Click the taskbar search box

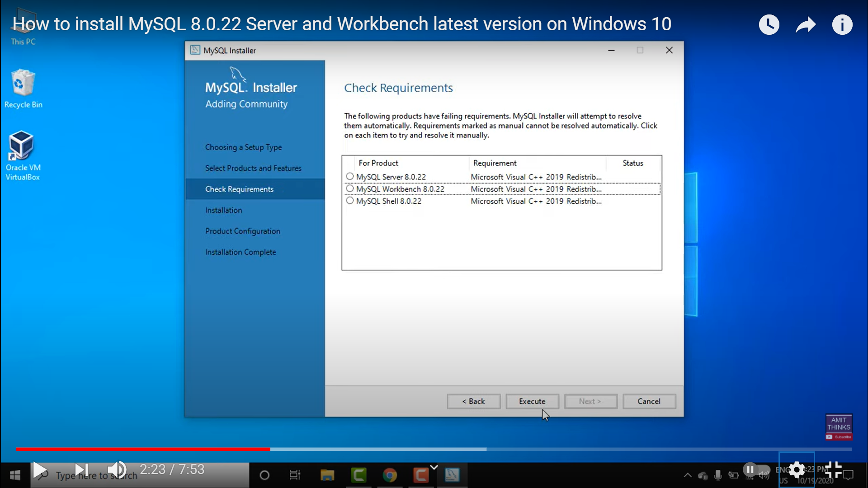pyautogui.click(x=140, y=475)
